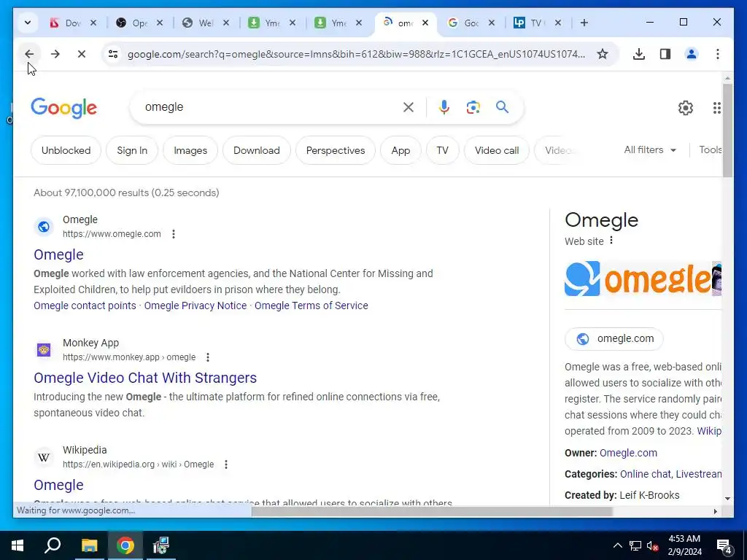Image resolution: width=747 pixels, height=560 pixels.
Task: Show Images results
Action: coord(190,150)
